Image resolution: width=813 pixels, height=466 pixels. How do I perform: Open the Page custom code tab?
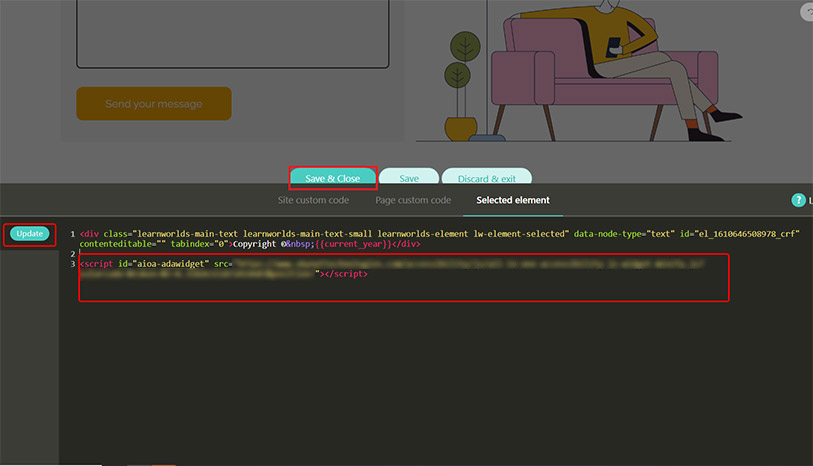tap(412, 200)
